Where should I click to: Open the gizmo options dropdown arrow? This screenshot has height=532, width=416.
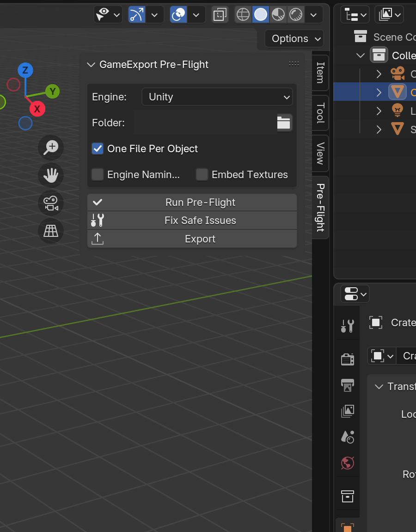click(154, 15)
